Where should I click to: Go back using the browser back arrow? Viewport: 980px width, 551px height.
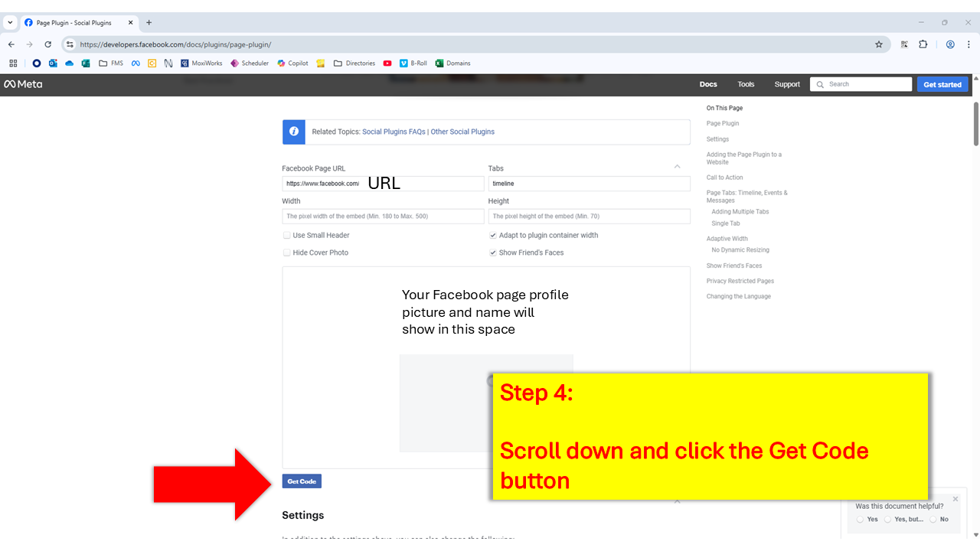[11, 44]
